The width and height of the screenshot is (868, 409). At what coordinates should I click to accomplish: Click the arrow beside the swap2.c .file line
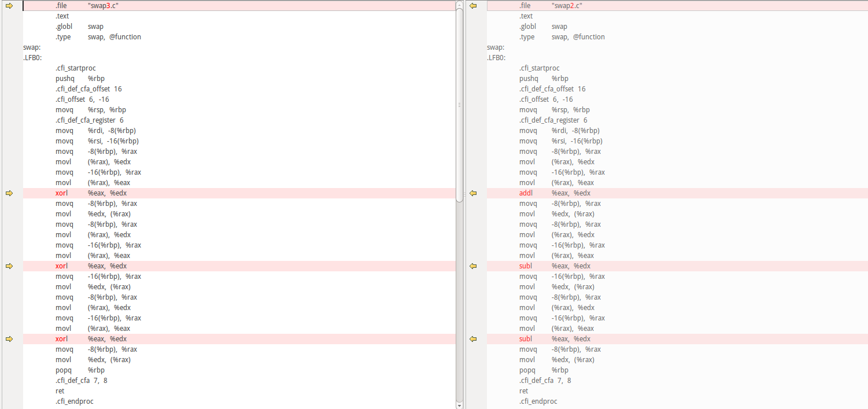click(473, 6)
